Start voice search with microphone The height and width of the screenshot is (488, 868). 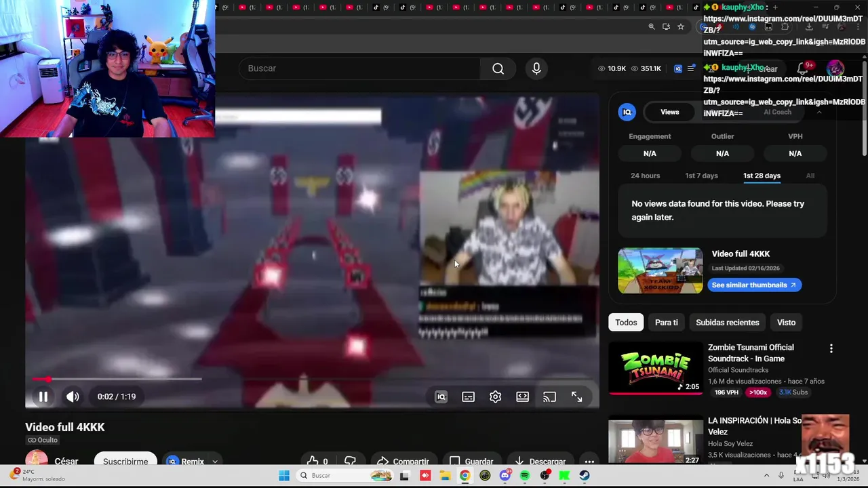536,68
